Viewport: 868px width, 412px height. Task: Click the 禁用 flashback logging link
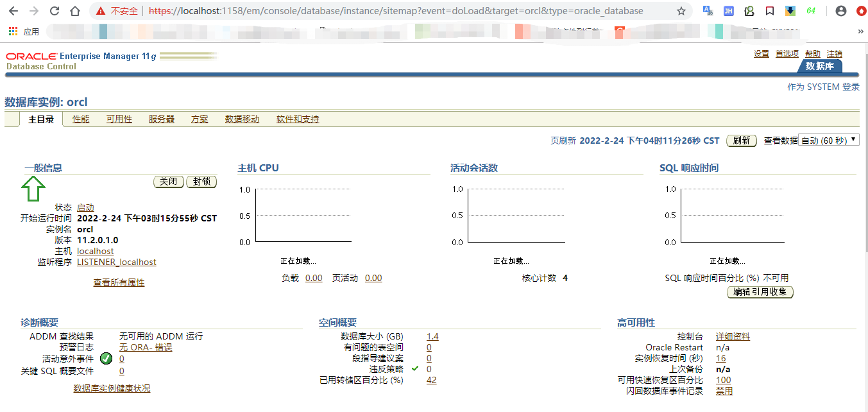(724, 391)
